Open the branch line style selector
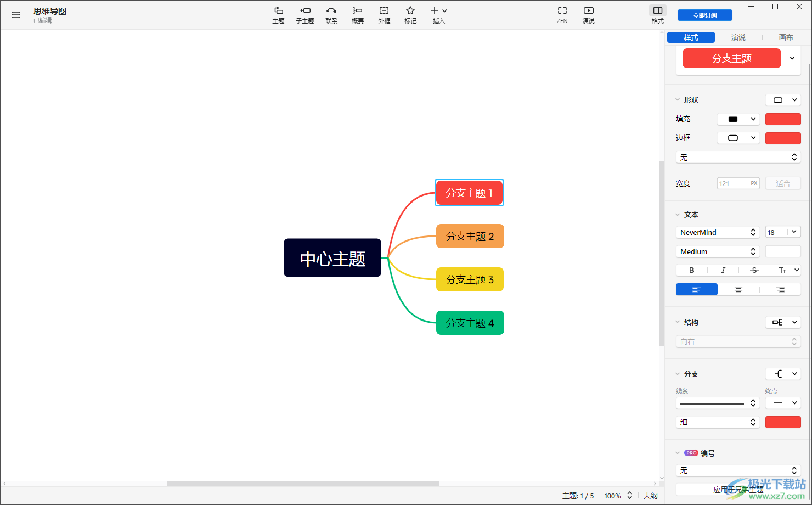Viewport: 812px width, 505px height. 718,403
